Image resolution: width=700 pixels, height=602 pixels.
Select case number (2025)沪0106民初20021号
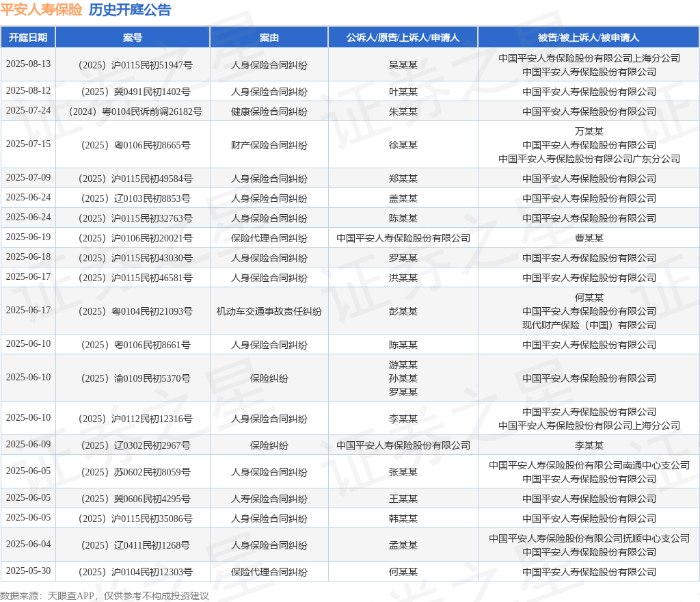click(x=135, y=238)
